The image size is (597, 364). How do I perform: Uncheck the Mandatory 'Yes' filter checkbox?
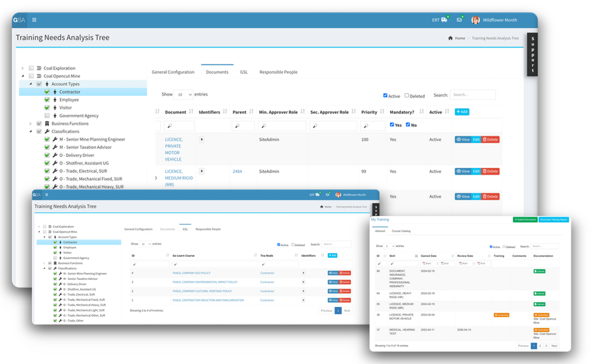click(x=392, y=125)
